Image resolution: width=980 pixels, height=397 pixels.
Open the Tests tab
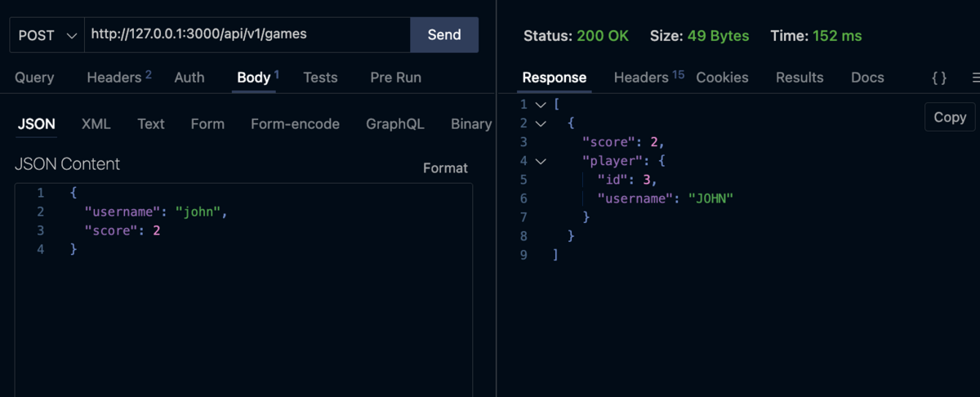pos(320,78)
